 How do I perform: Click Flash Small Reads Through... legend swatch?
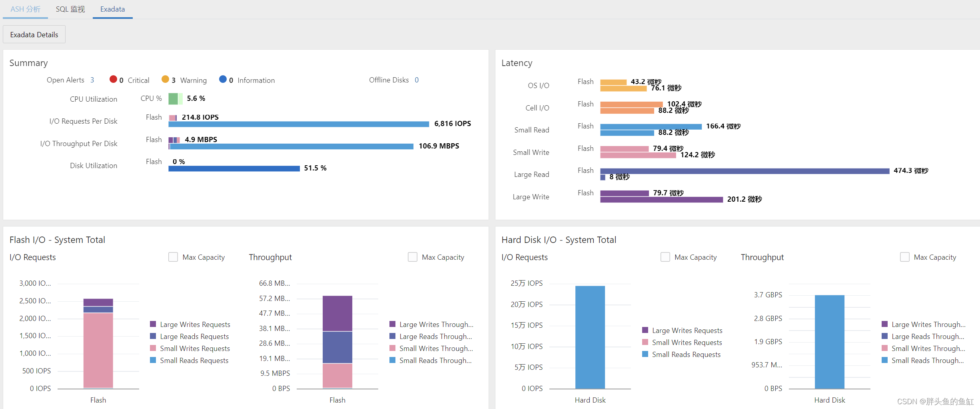[x=392, y=360]
